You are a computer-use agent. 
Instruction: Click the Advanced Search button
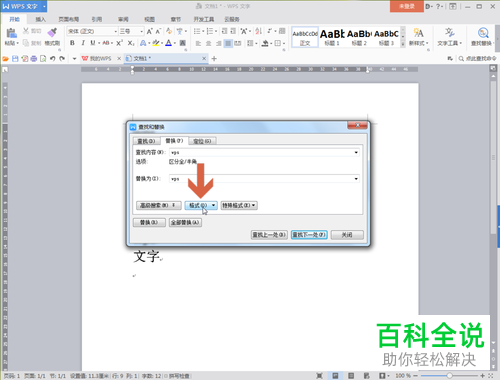(x=158, y=205)
